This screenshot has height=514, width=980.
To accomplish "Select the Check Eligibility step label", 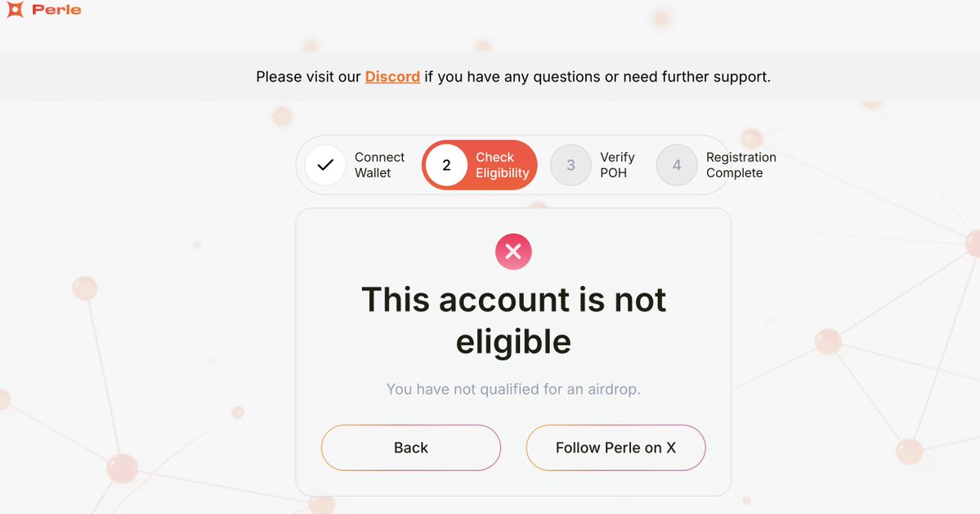I will point(502,165).
